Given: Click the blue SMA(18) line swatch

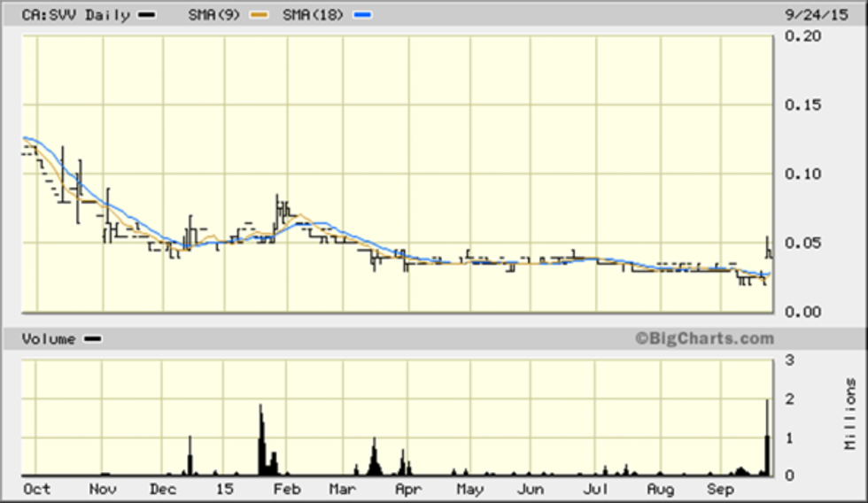Looking at the screenshot, I should (x=363, y=15).
